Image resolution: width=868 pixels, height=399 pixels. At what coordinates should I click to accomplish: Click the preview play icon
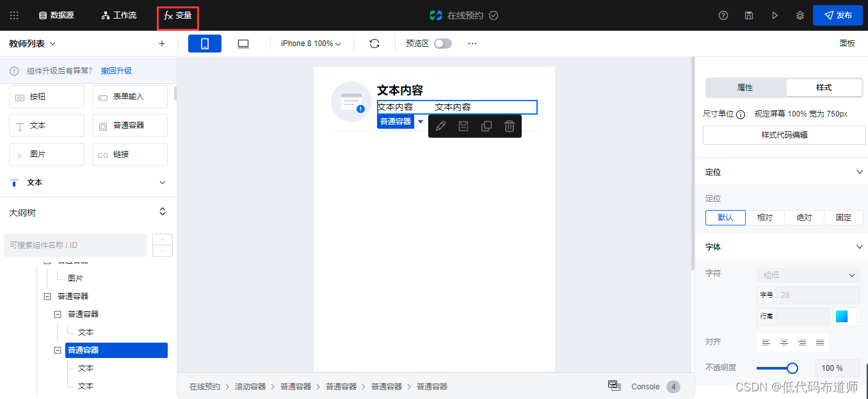(775, 15)
